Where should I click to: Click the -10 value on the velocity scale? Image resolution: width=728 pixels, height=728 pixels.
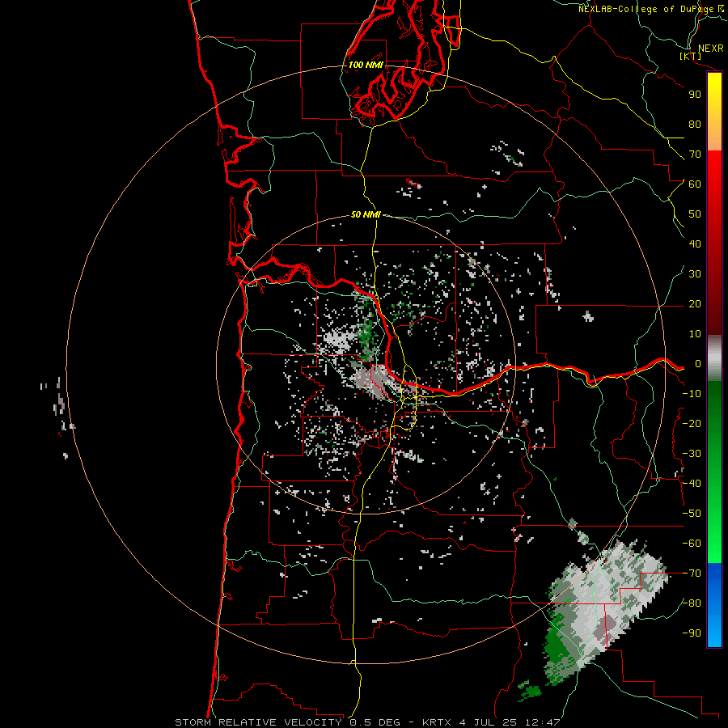pos(692,394)
